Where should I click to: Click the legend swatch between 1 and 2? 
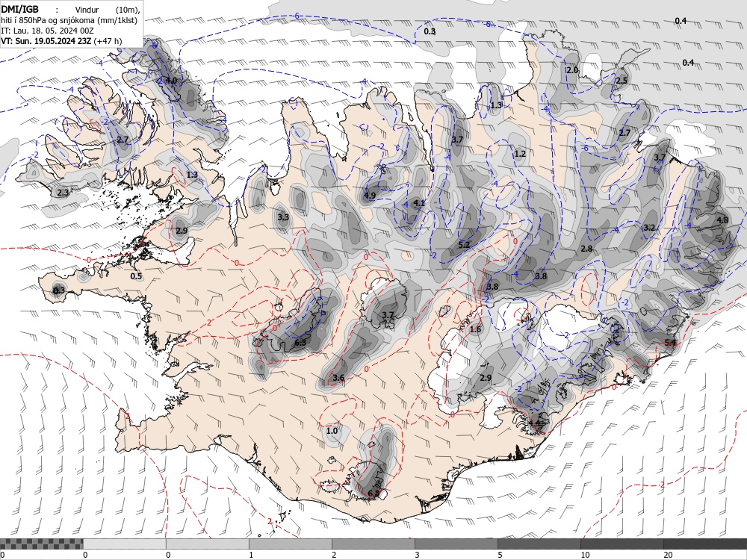[x=290, y=544]
